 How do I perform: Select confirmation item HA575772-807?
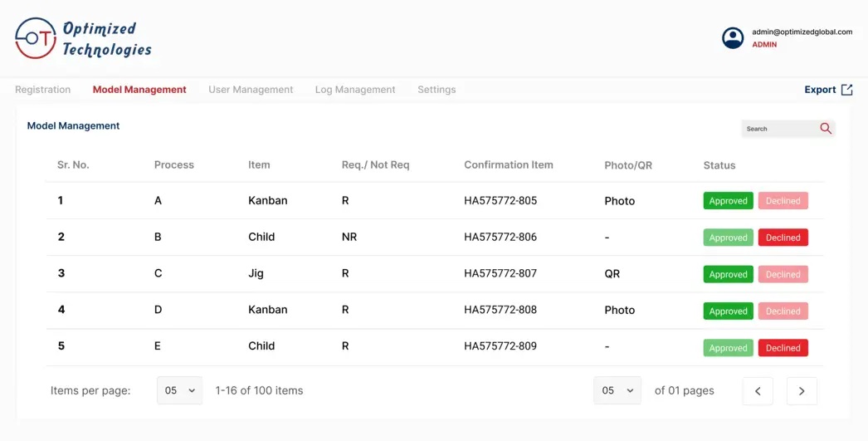[x=500, y=273]
